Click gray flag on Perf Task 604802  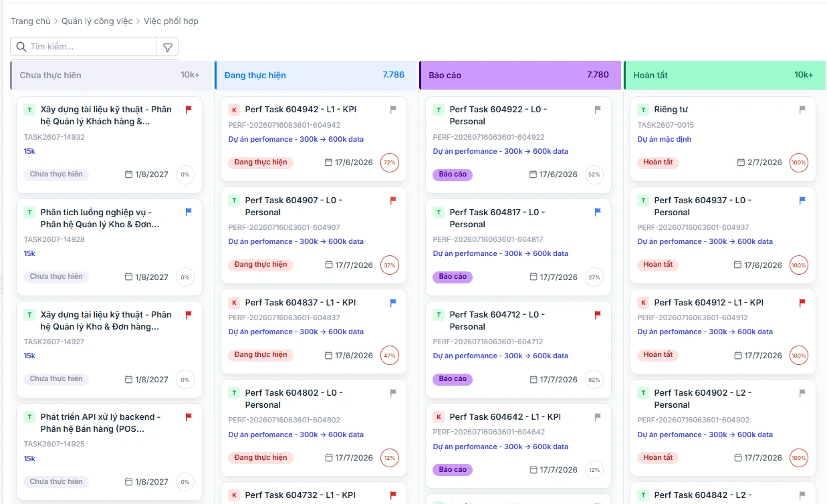(393, 392)
